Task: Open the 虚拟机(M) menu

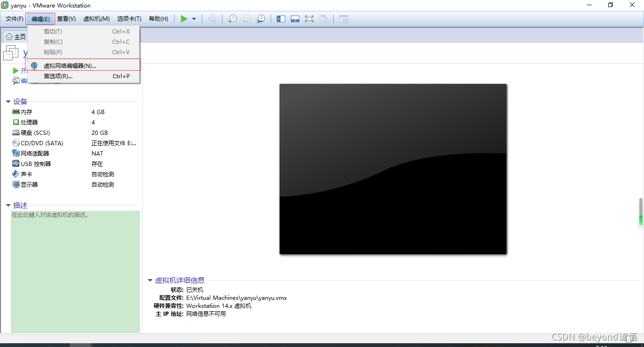Action: (x=97, y=19)
